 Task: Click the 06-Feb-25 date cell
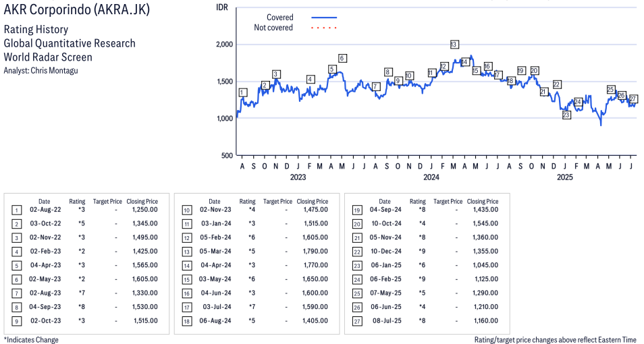point(385,279)
